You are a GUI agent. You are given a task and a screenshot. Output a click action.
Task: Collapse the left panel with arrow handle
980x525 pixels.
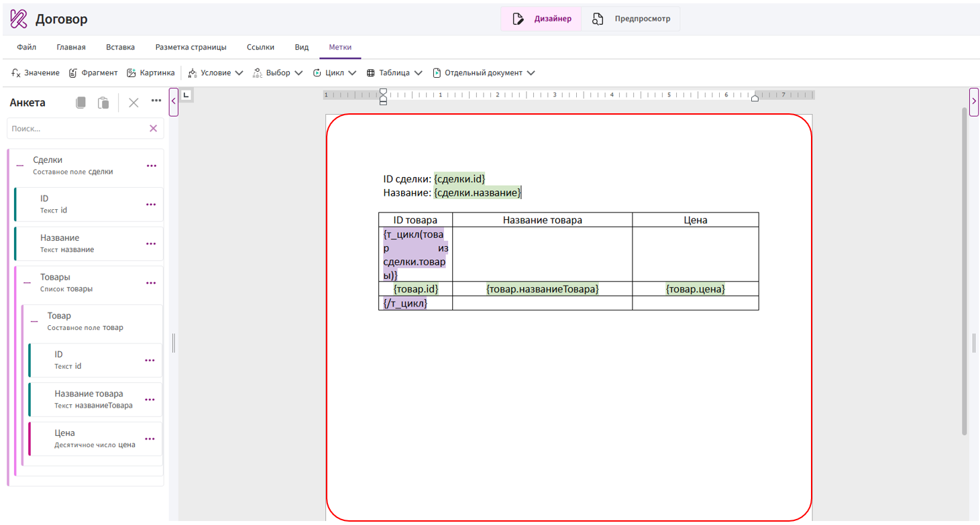point(174,102)
